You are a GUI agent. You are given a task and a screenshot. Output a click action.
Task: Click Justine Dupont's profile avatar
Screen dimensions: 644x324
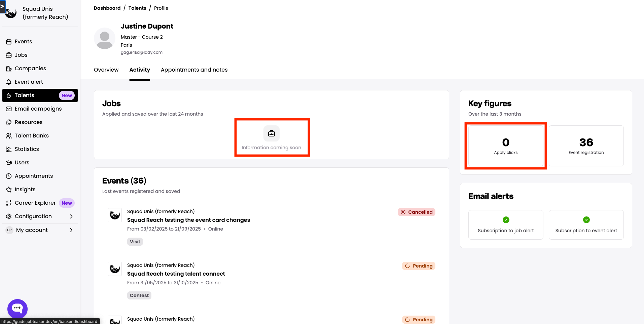point(105,38)
